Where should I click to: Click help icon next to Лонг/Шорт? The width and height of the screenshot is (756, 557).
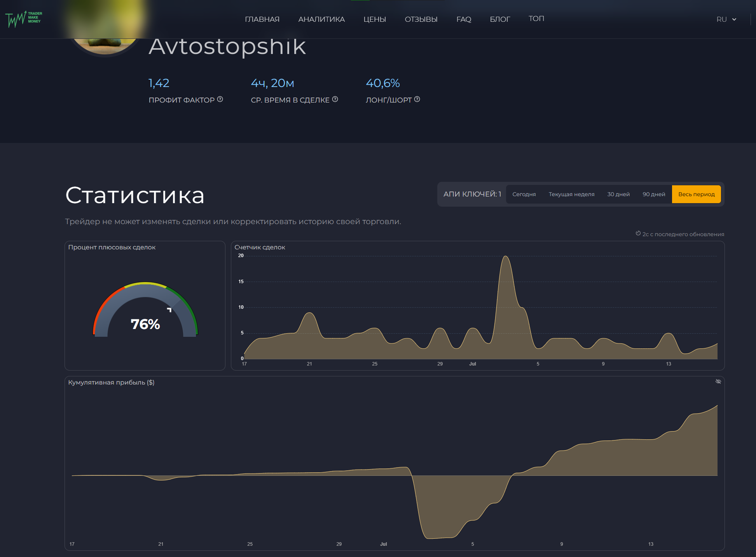click(x=417, y=99)
